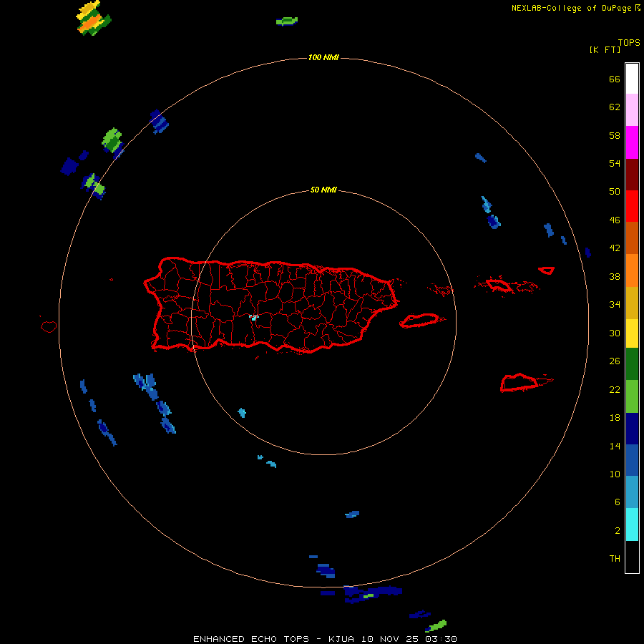The image size is (644, 644).
Task: Click the '58' scale value
Action: 615,135
